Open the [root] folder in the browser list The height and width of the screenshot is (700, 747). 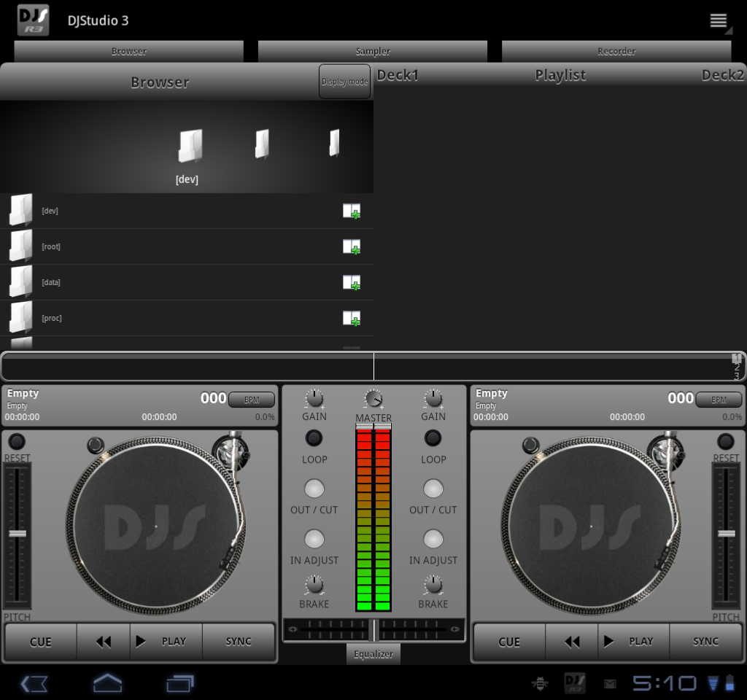click(50, 246)
